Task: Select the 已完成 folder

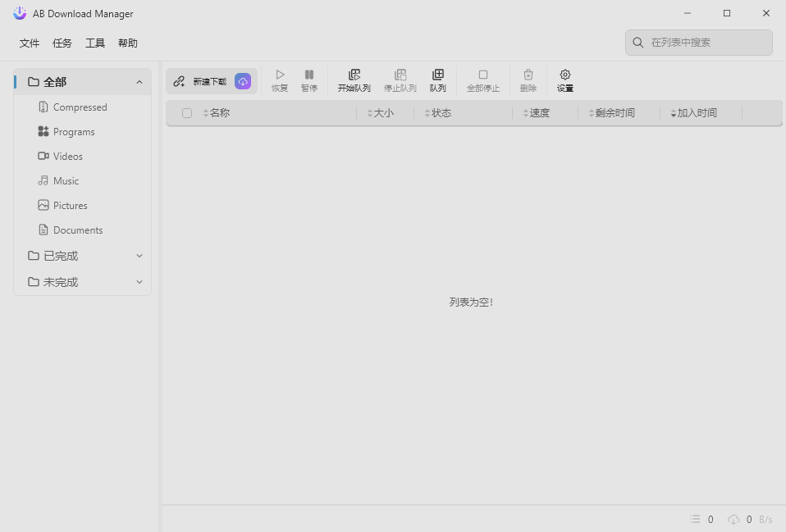Action: pyautogui.click(x=83, y=256)
